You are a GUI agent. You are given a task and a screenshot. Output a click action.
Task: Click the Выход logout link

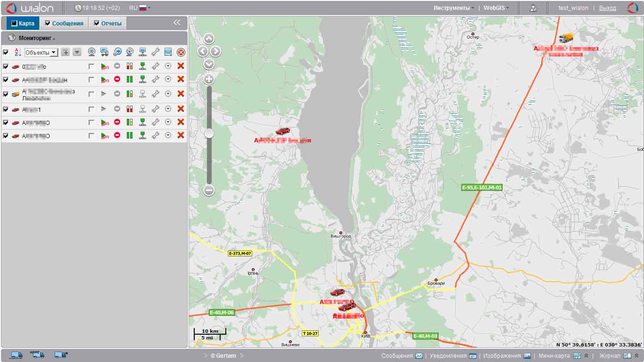[x=607, y=8]
